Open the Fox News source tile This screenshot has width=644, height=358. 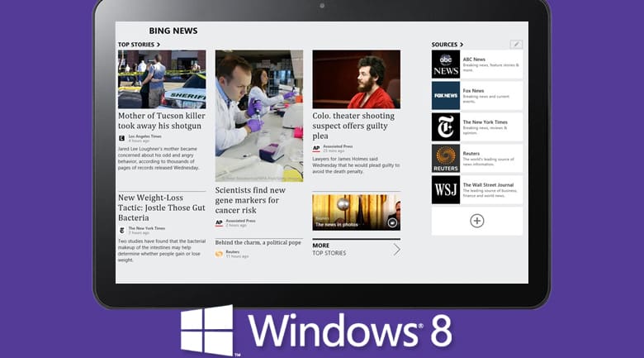[476, 96]
